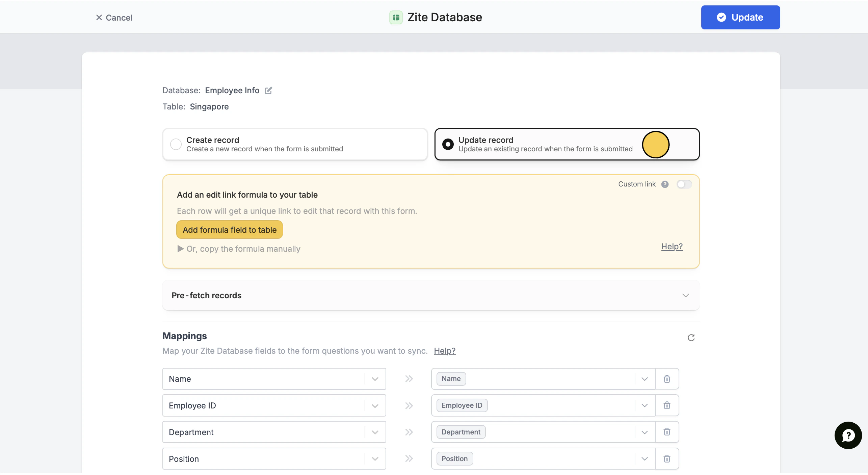This screenshot has height=475, width=868.
Task: Click the refresh mappings icon
Action: (x=691, y=337)
